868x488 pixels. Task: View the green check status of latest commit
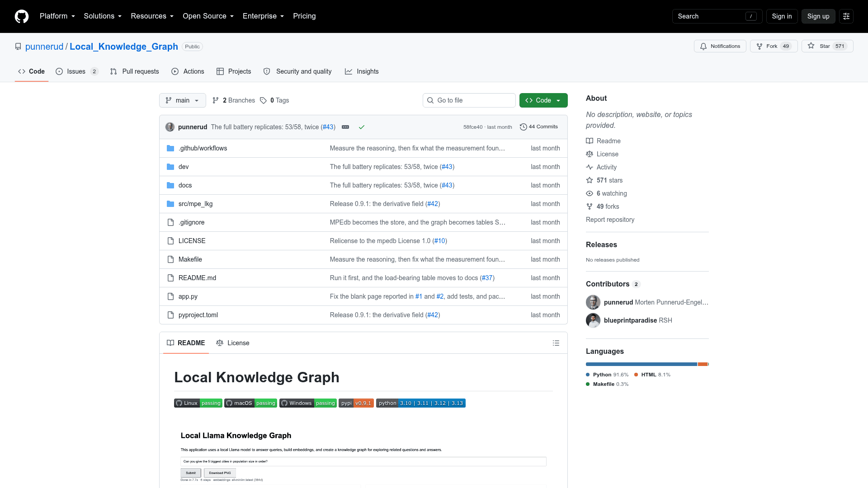click(362, 127)
